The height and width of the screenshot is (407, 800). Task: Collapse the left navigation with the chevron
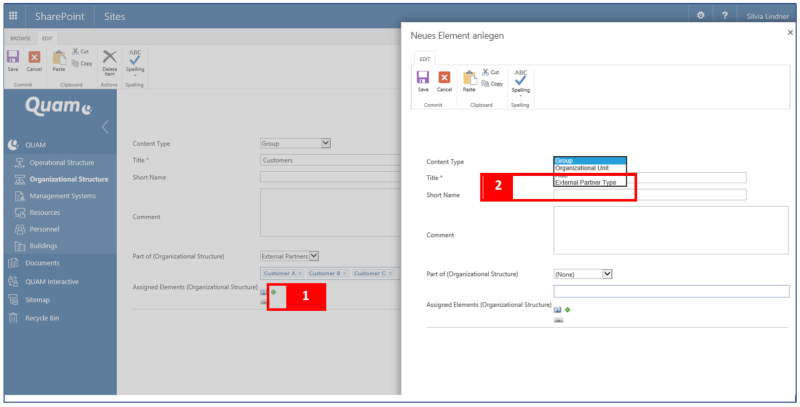[x=105, y=126]
